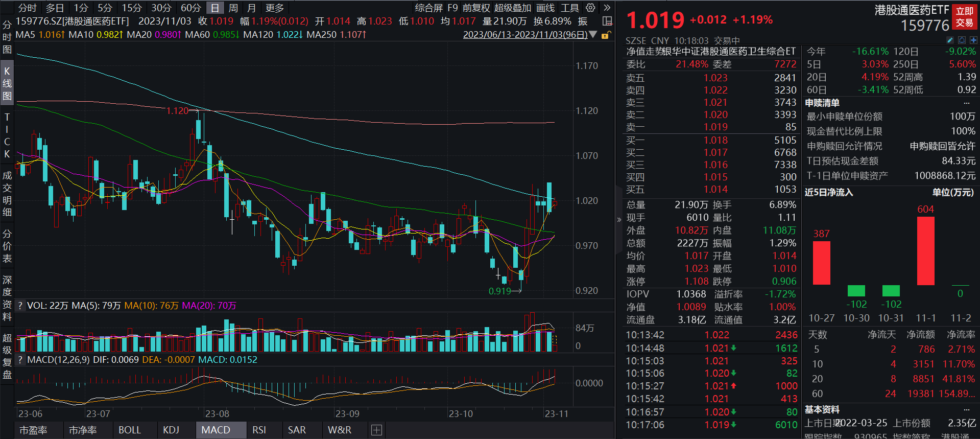Switch indicator to SAR

tap(297, 430)
